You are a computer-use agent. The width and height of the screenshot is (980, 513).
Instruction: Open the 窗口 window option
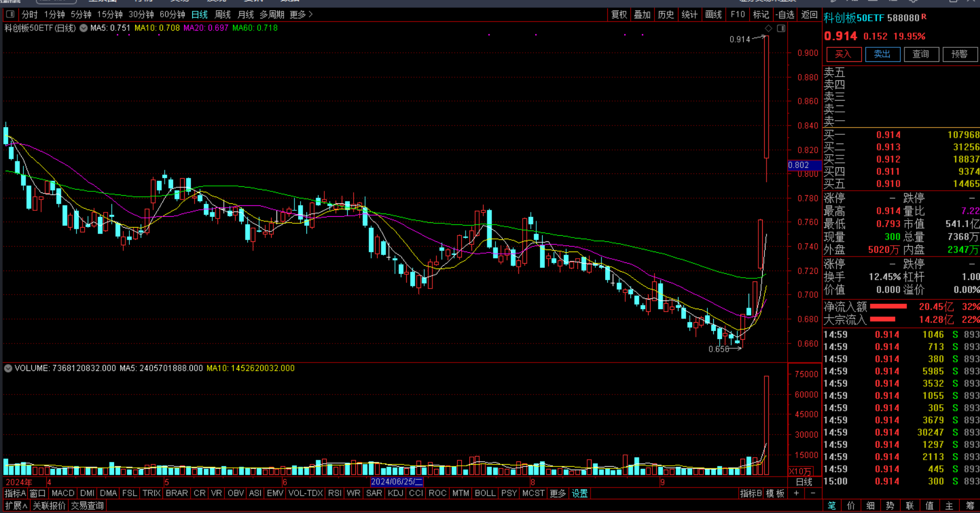37,493
